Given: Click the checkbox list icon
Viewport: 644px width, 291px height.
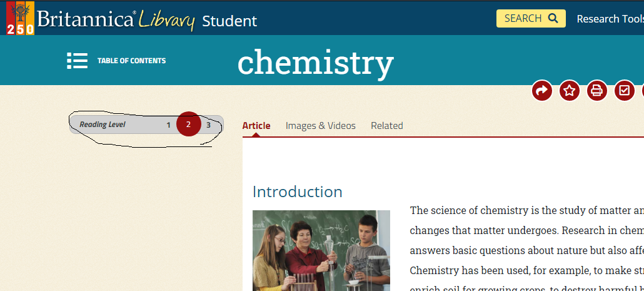Looking at the screenshot, I should (x=624, y=90).
